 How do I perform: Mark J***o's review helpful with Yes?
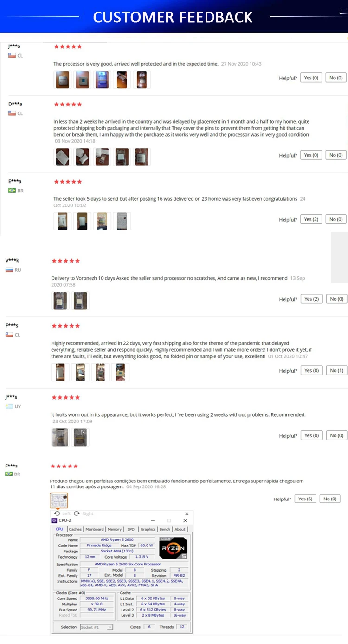(x=311, y=78)
